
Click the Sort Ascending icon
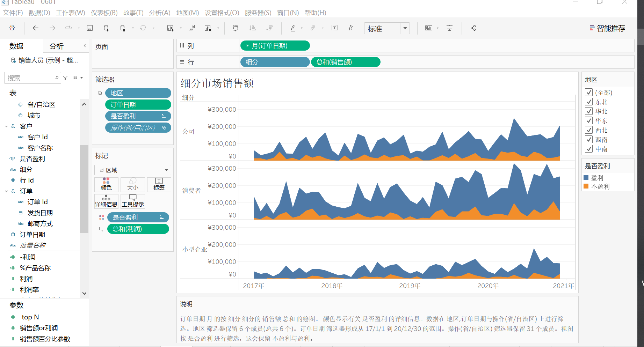click(252, 28)
